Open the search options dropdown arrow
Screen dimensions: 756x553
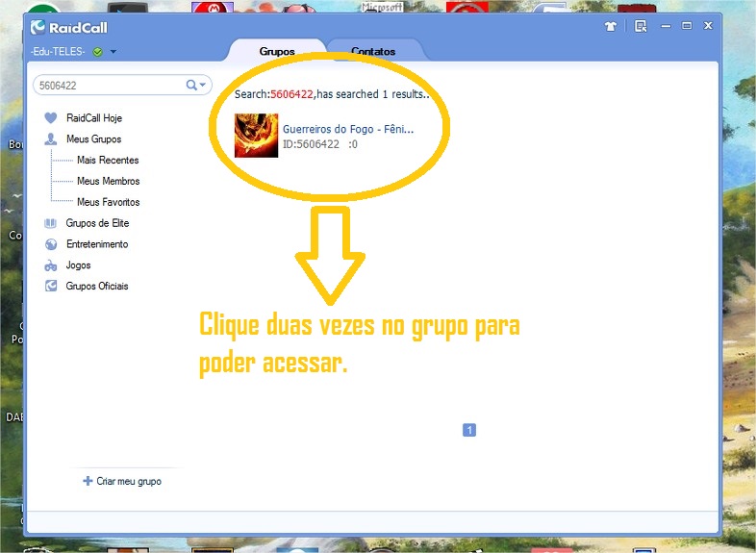click(203, 85)
